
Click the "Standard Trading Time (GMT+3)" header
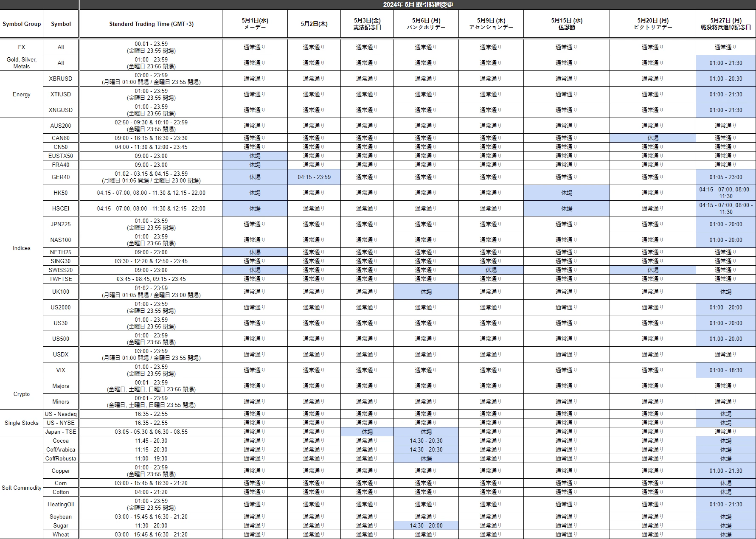click(x=151, y=24)
